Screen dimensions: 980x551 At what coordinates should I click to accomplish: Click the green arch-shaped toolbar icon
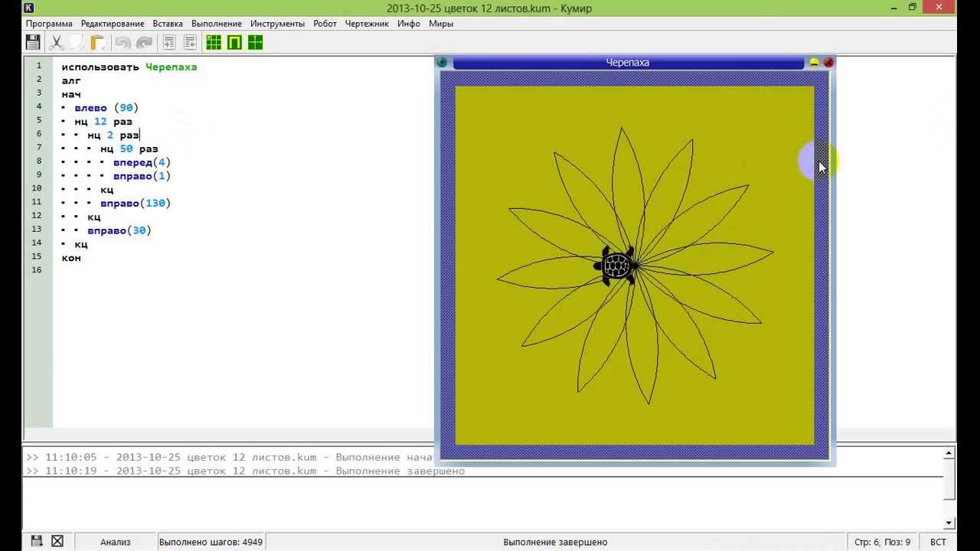[x=234, y=43]
